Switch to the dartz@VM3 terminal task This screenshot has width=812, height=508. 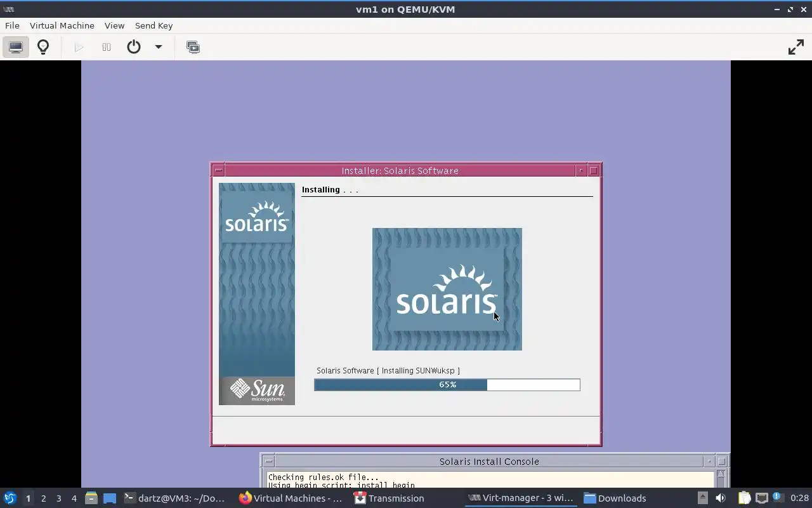(x=174, y=498)
